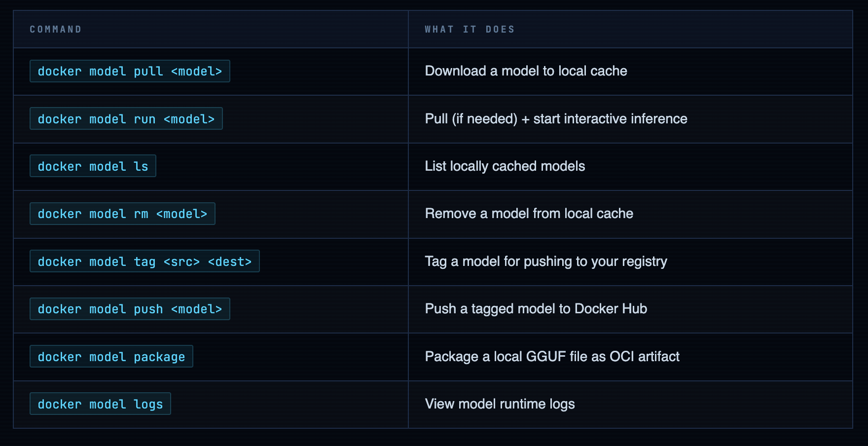Screen dimensions: 868x446
Task: Click 'Push a tagged model to Docker Hub'
Action: pos(536,309)
